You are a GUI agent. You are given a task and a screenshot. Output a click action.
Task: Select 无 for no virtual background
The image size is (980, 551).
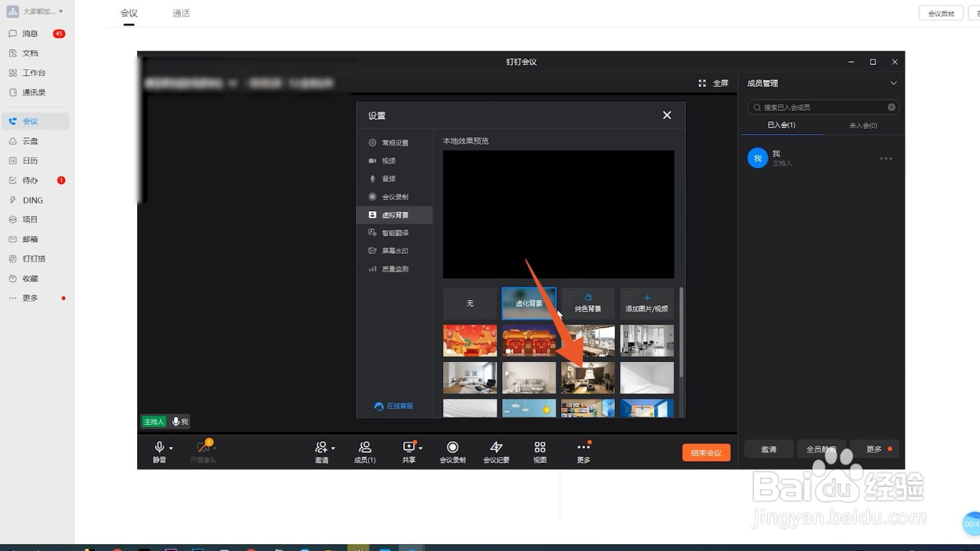coord(470,303)
